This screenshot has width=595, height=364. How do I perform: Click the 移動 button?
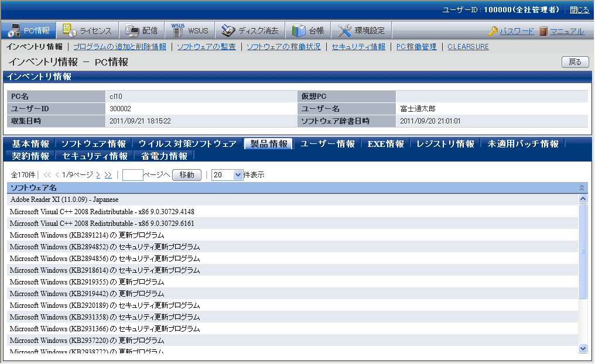point(187,175)
